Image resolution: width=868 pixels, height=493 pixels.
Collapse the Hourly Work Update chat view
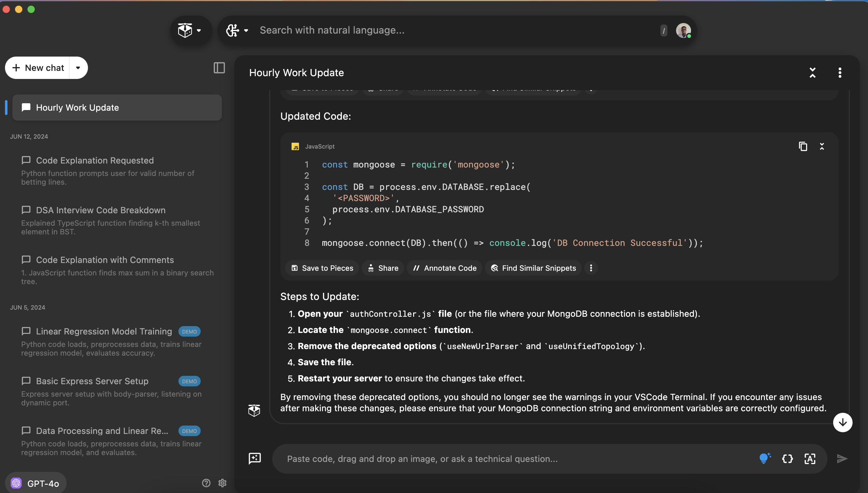[812, 72]
